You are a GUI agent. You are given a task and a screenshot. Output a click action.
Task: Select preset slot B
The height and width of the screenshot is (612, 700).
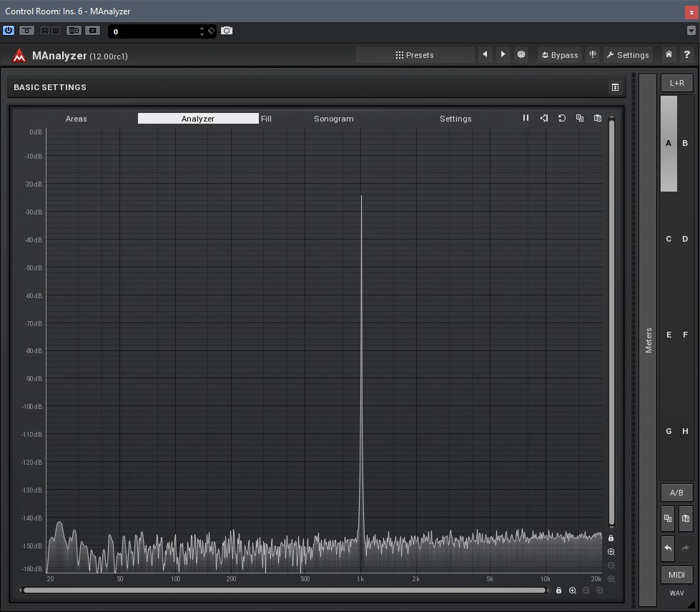(x=685, y=143)
